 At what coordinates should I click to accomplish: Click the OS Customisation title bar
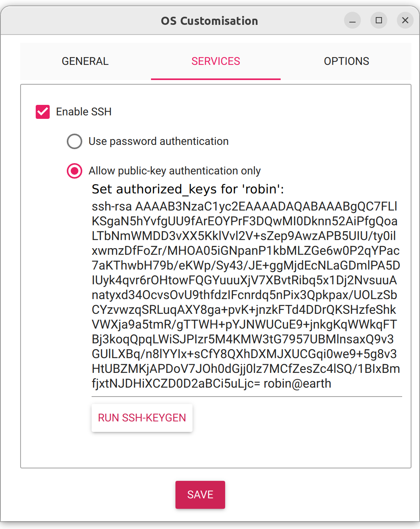(210, 21)
